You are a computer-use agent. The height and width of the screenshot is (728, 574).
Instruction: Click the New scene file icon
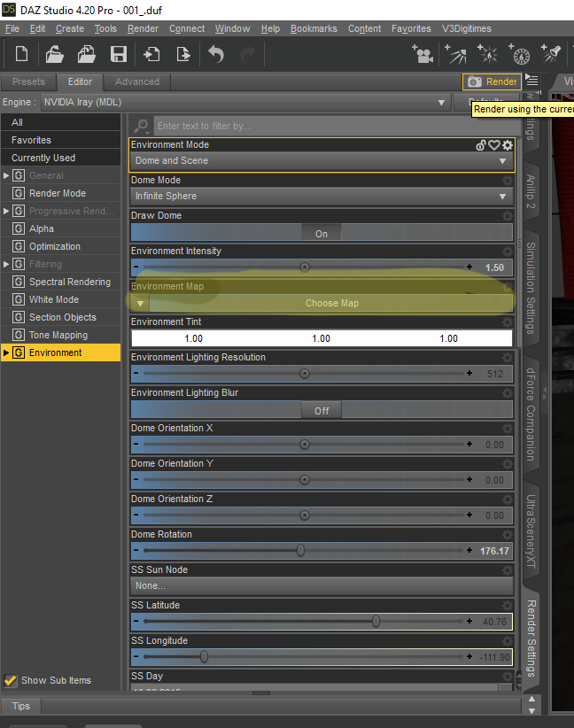[x=21, y=54]
